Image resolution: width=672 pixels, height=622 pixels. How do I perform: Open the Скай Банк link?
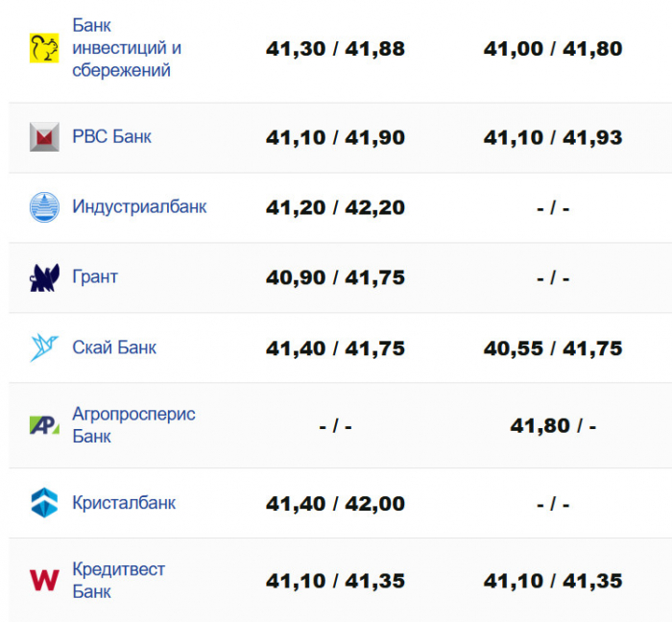(114, 347)
